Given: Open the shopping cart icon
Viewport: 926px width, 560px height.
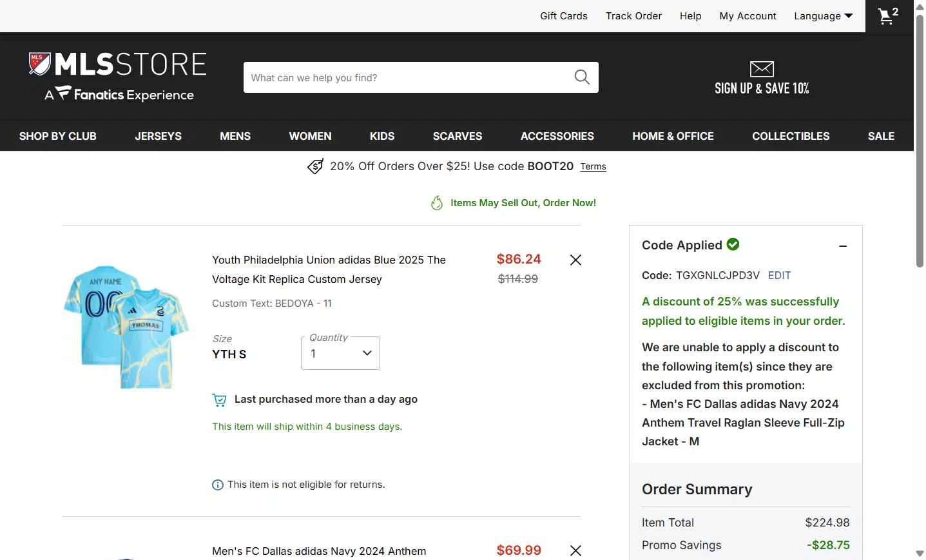Looking at the screenshot, I should [x=888, y=16].
